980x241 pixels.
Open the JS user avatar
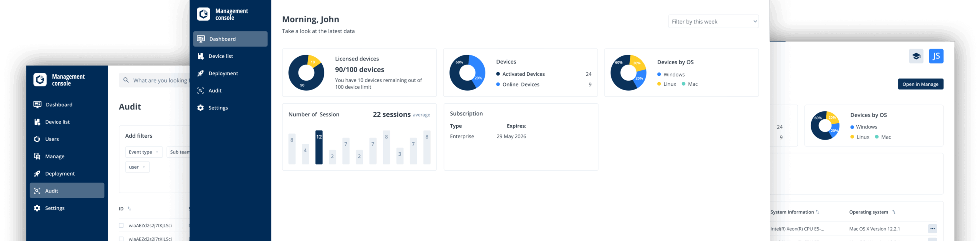pyautogui.click(x=936, y=56)
